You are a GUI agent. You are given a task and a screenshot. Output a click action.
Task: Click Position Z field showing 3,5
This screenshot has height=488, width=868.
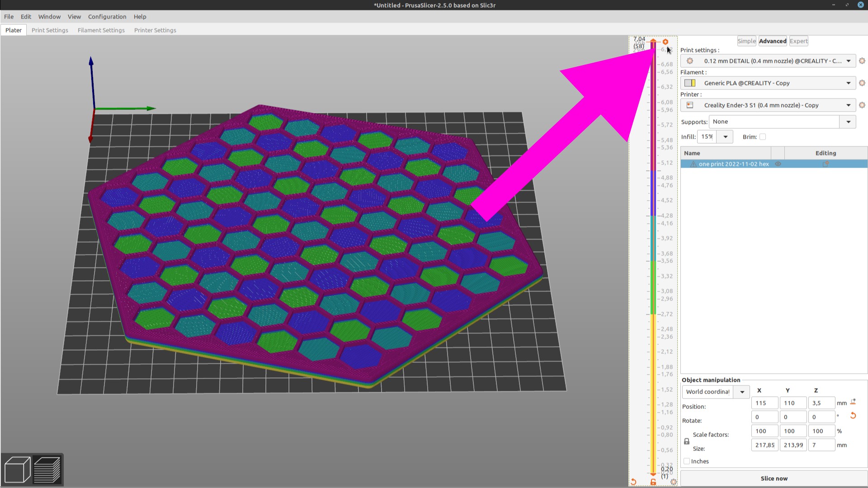[821, 403]
